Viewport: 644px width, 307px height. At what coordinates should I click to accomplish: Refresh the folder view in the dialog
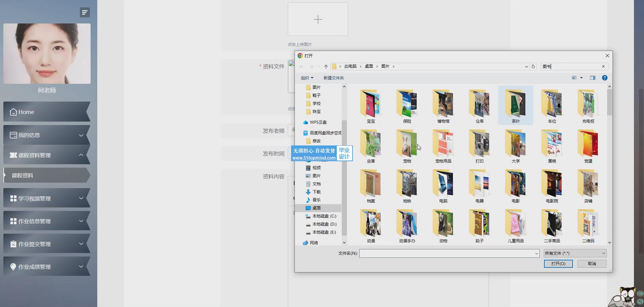tap(533, 66)
